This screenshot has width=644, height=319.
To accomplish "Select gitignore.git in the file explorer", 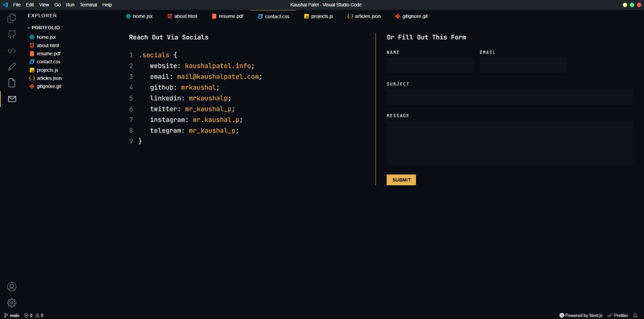I will [x=49, y=86].
